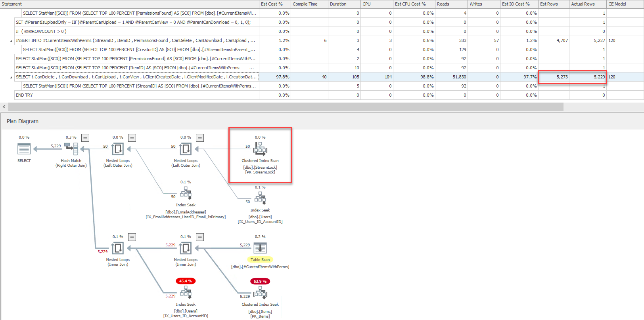Click the statements grid horizontal scrollbar thumb
Image resolution: width=644 pixels, height=320 pixels.
pos(286,107)
